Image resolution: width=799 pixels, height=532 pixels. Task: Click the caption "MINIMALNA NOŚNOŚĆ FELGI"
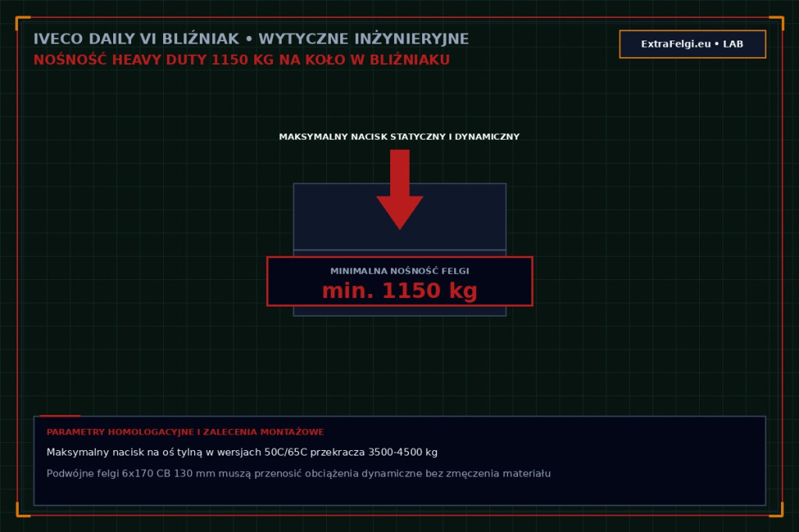[x=399, y=271]
